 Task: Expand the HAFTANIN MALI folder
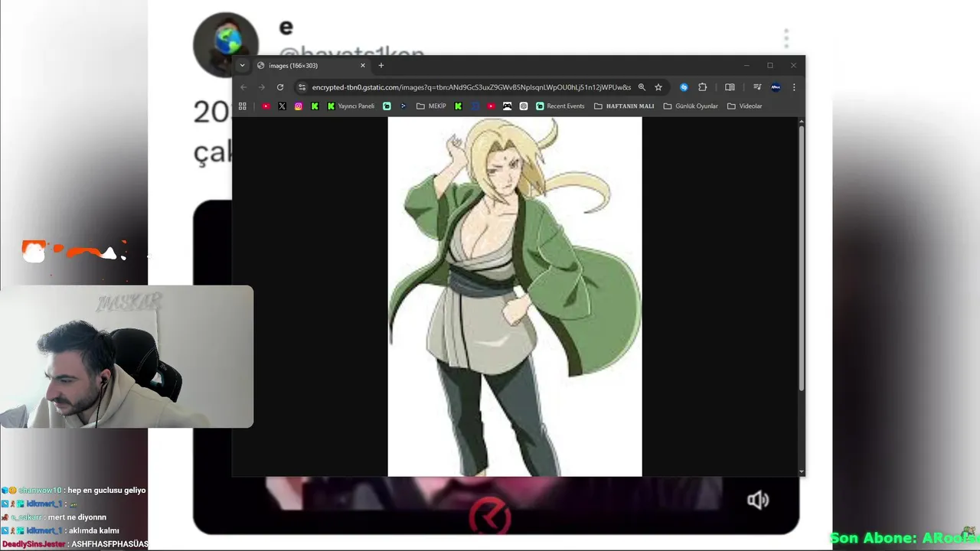coord(624,106)
